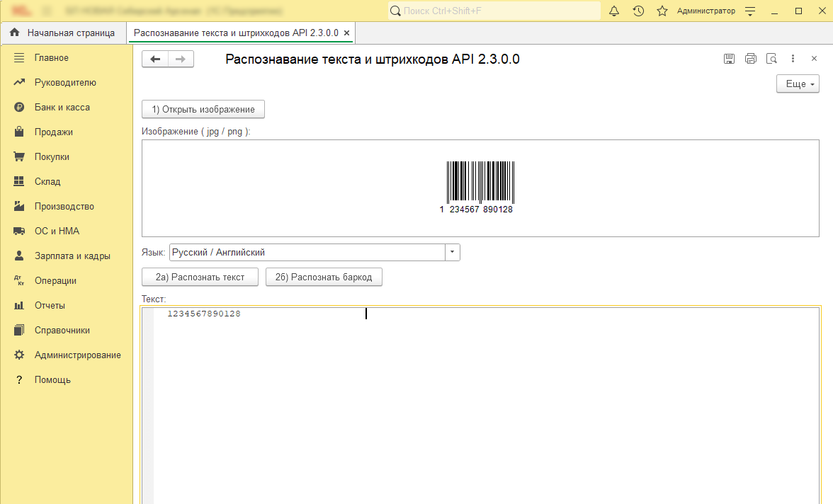Click the Покупки cart icon
The width and height of the screenshot is (833, 504).
pos(19,156)
